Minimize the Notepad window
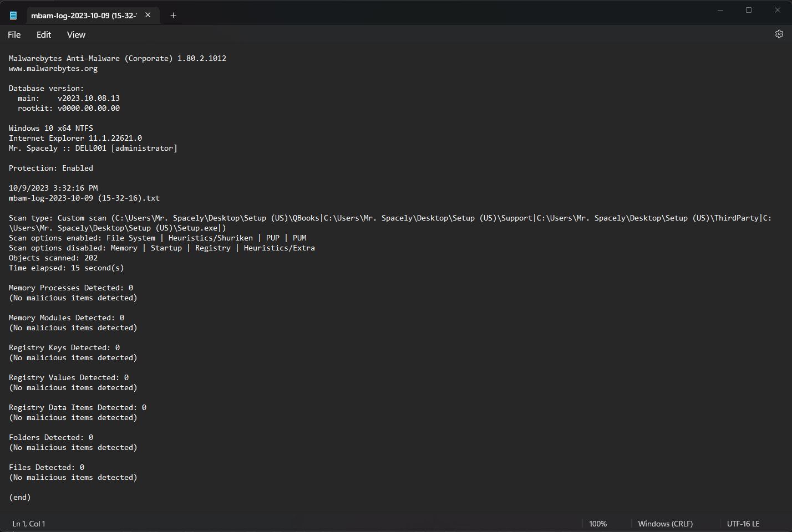The height and width of the screenshot is (532, 792). [x=720, y=10]
